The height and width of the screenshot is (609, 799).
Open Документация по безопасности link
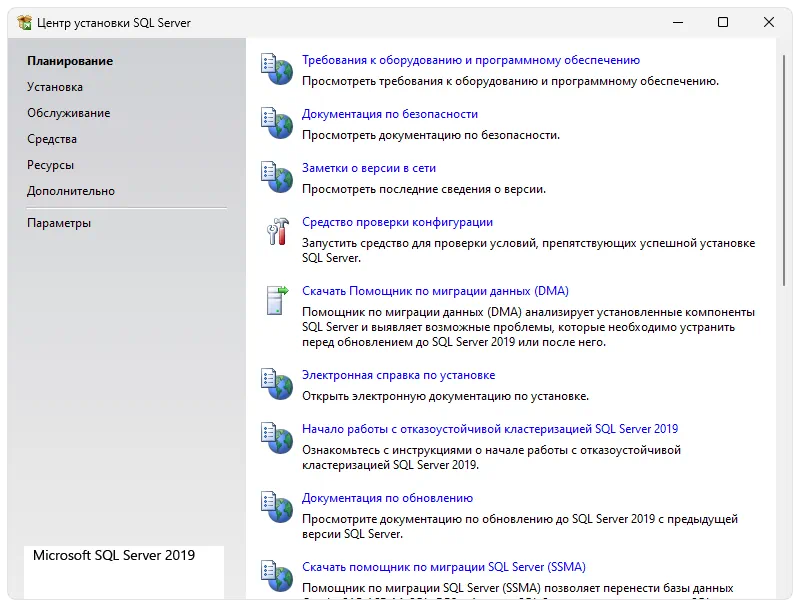pyautogui.click(x=390, y=114)
